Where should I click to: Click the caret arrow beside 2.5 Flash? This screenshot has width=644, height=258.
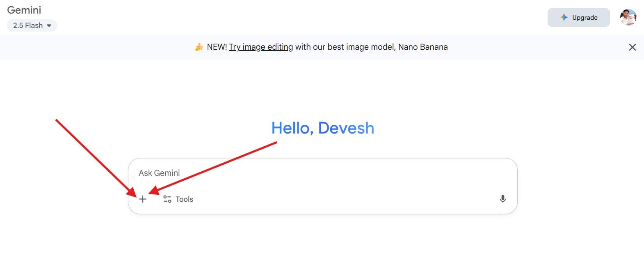click(x=49, y=25)
